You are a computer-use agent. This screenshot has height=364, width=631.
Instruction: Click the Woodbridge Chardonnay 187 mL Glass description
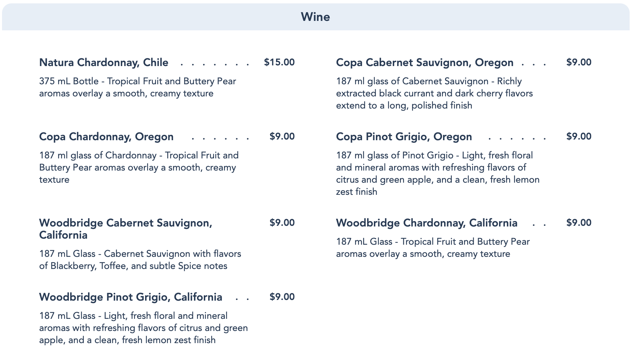(x=433, y=248)
